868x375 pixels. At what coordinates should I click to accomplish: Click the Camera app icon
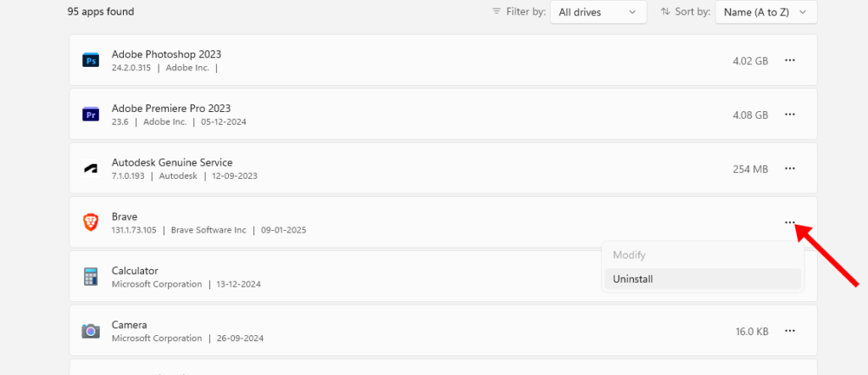[x=90, y=331]
